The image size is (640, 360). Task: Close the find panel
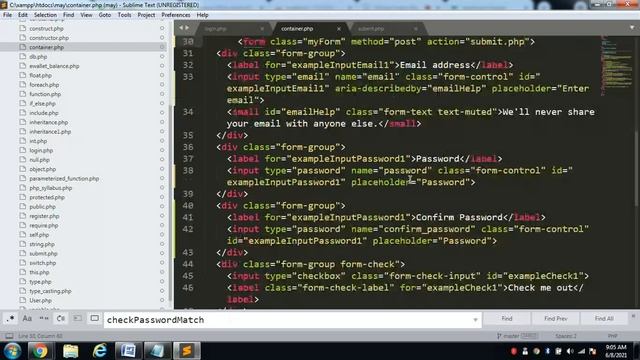coord(633,316)
